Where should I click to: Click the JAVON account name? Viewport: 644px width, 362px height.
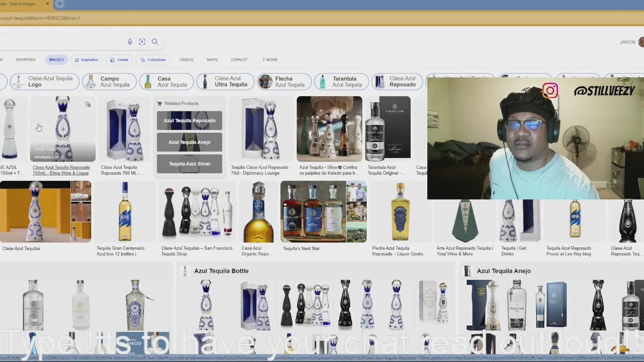click(627, 42)
